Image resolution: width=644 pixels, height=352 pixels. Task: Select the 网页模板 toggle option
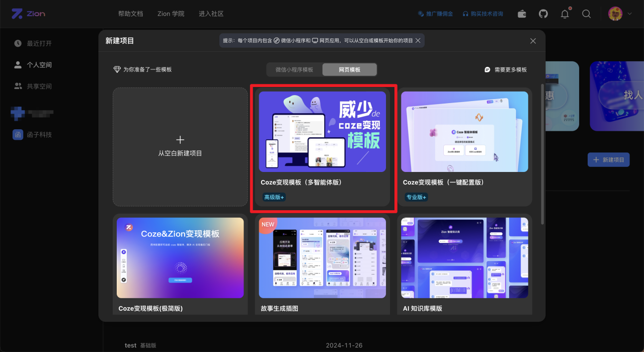click(350, 69)
